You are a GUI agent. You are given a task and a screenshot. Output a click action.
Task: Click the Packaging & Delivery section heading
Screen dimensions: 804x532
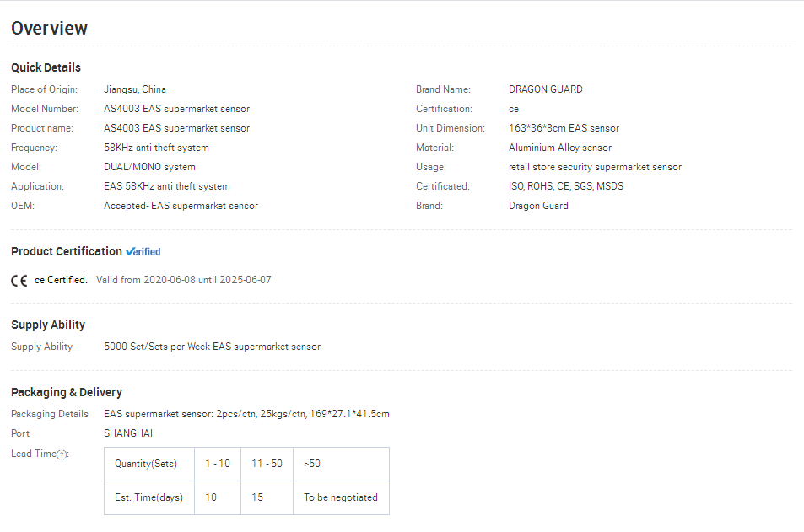(67, 392)
